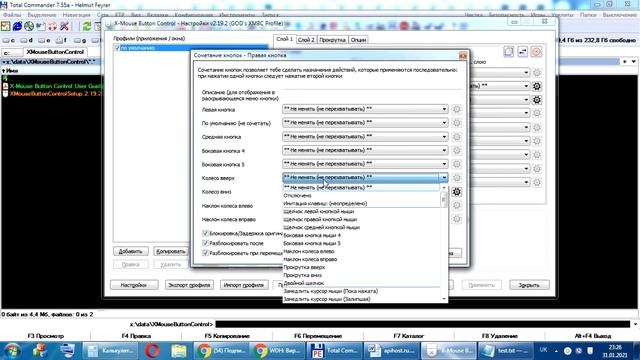Choose Имитация клавиш (неопределено) option
640x360 pixels.
coord(362,203)
